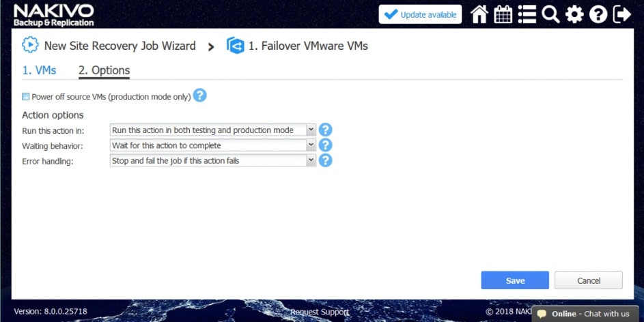Screen dimensions: 644x322
Task: Enable Power off source VMs checkbox
Action: click(x=26, y=97)
